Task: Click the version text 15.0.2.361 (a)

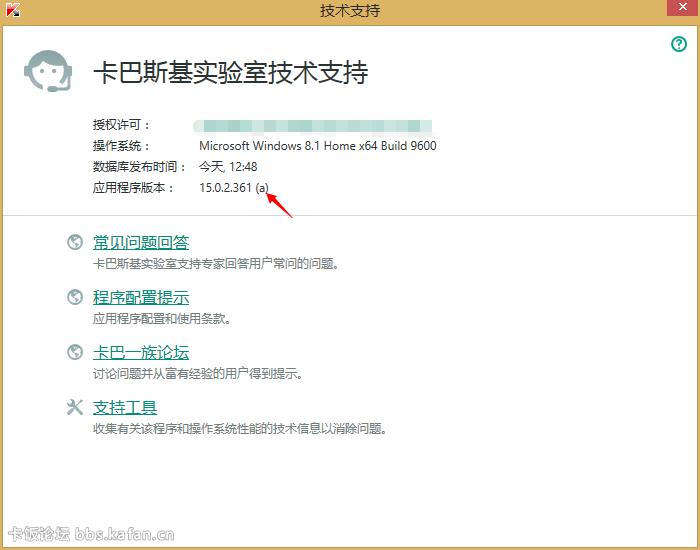Action: (234, 188)
